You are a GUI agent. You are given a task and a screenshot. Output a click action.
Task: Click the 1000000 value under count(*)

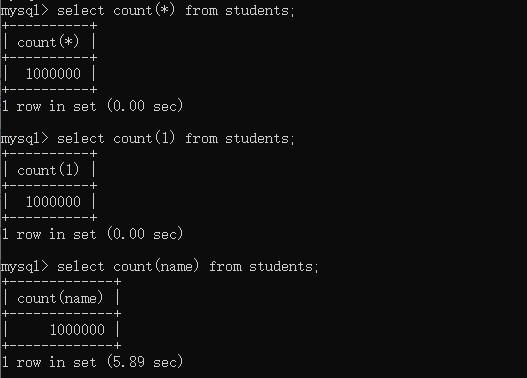(53, 74)
